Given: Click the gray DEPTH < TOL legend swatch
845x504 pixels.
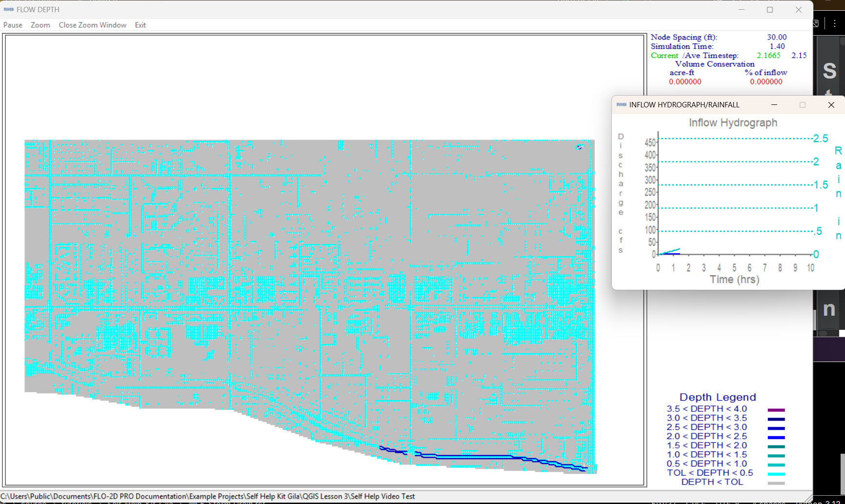Looking at the screenshot, I should 776,483.
